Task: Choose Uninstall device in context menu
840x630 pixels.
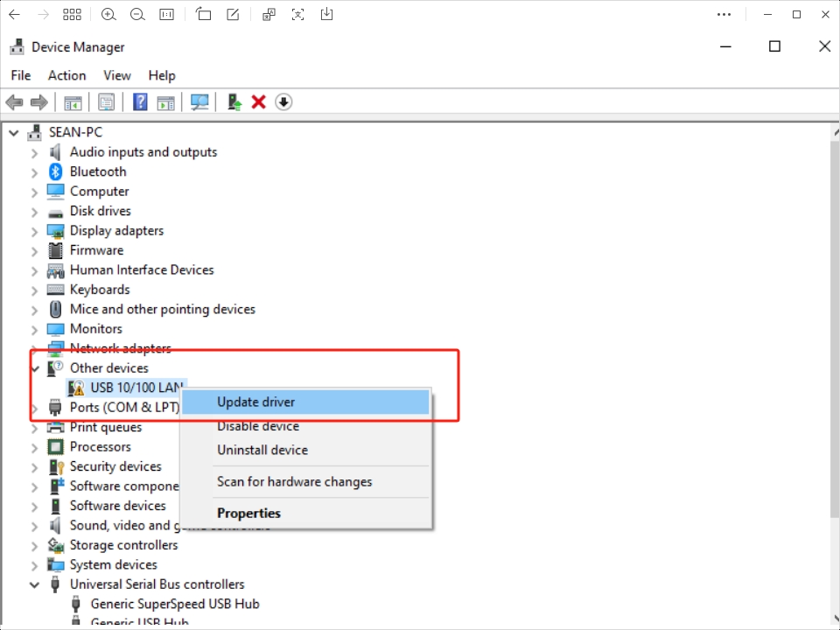Action: pos(262,450)
